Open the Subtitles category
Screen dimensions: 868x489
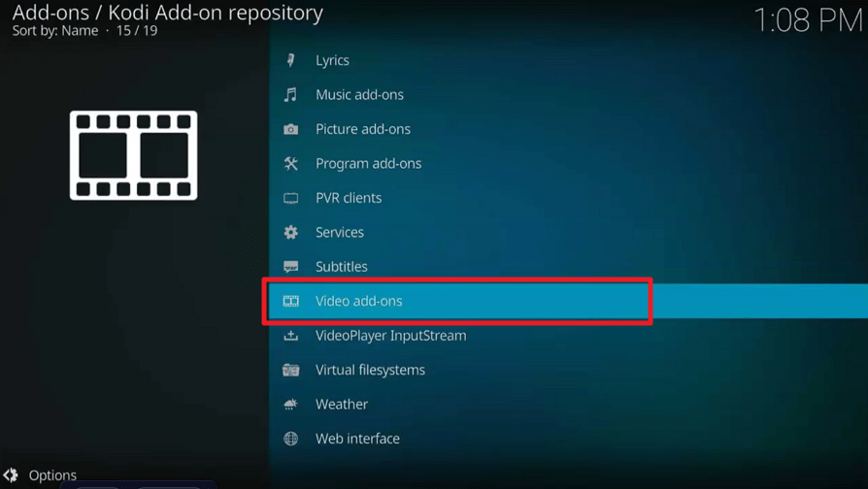click(x=569, y=267)
